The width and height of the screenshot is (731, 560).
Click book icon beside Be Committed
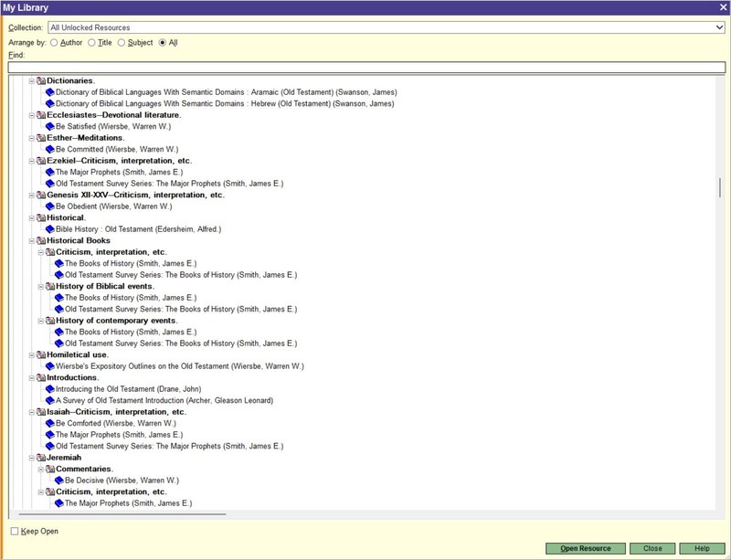click(50, 149)
